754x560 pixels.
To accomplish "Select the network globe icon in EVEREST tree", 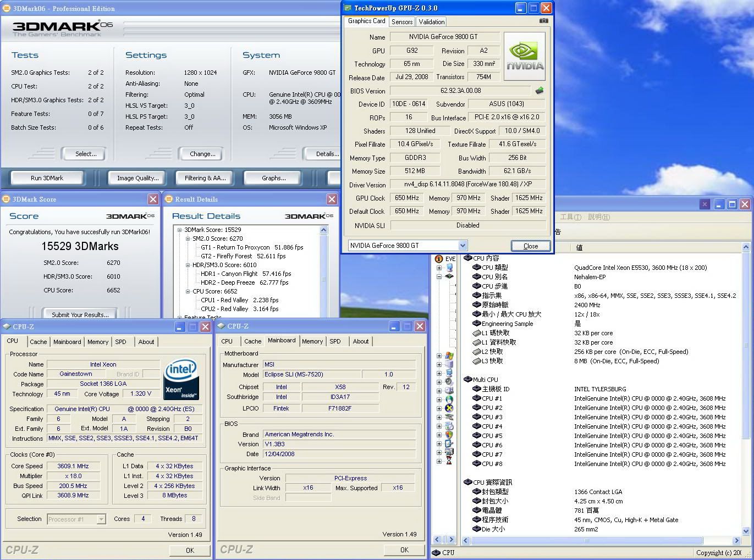I will pos(449,400).
